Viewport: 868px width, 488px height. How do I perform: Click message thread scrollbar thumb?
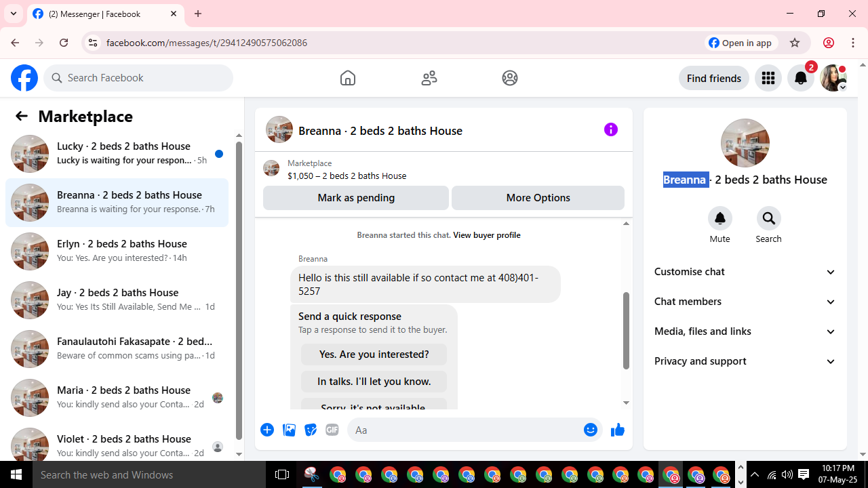pyautogui.click(x=626, y=331)
